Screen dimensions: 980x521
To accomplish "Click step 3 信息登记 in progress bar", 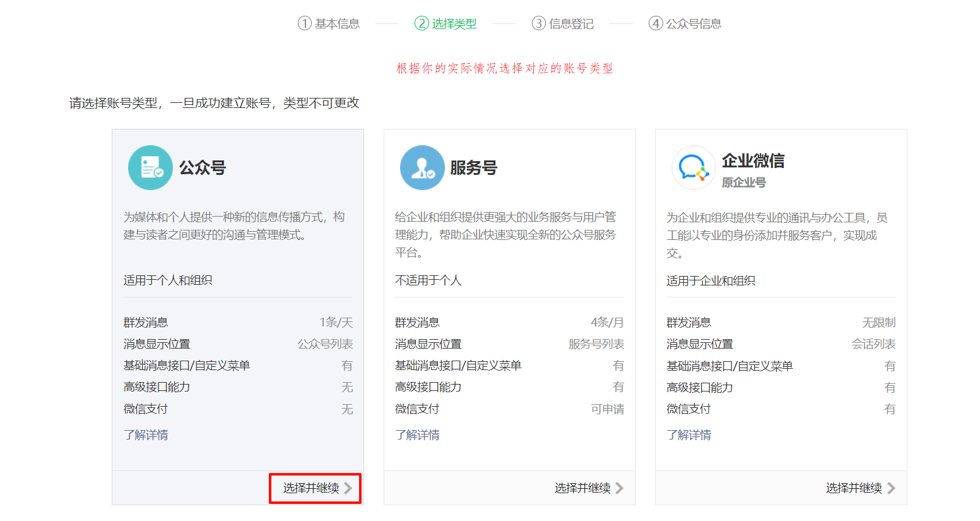I will click(x=563, y=24).
